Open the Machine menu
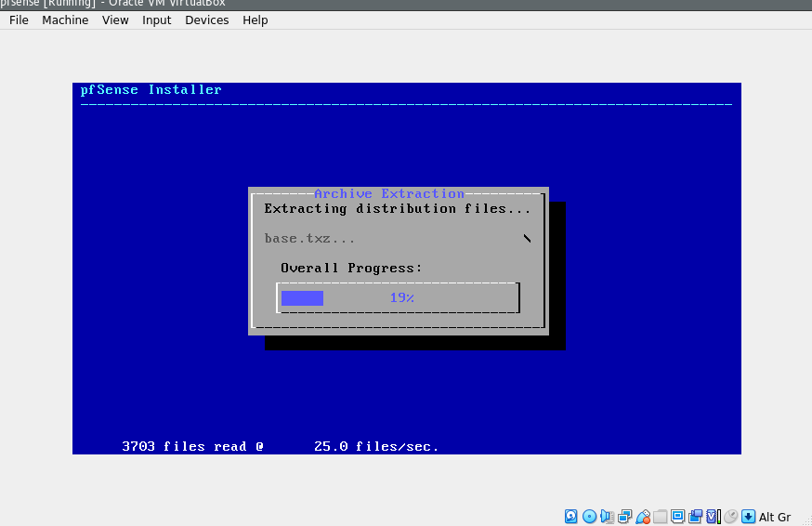The height and width of the screenshot is (526, 812). pos(65,20)
